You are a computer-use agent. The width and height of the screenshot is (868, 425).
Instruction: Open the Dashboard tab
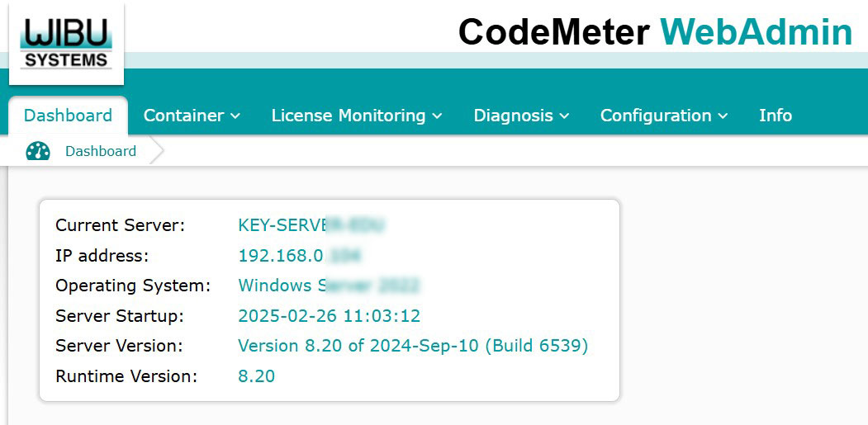coord(68,116)
